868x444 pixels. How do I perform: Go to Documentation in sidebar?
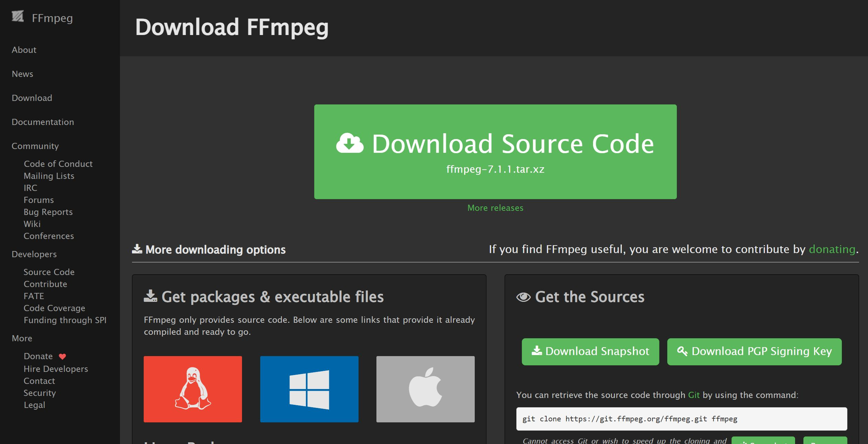pyautogui.click(x=43, y=122)
